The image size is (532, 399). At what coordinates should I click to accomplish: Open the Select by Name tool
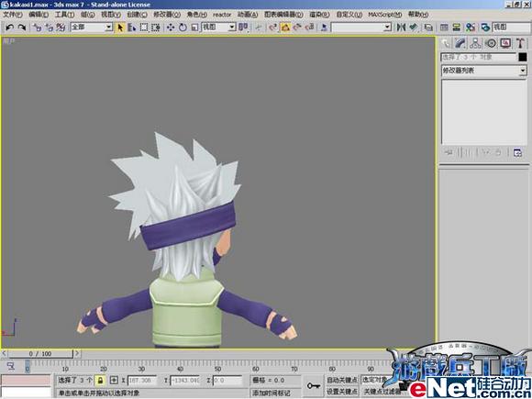tap(132, 28)
